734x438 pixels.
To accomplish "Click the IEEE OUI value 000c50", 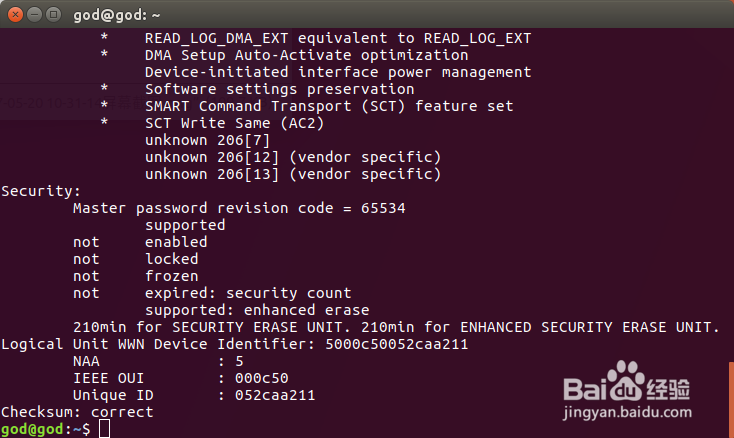I will click(x=258, y=378).
